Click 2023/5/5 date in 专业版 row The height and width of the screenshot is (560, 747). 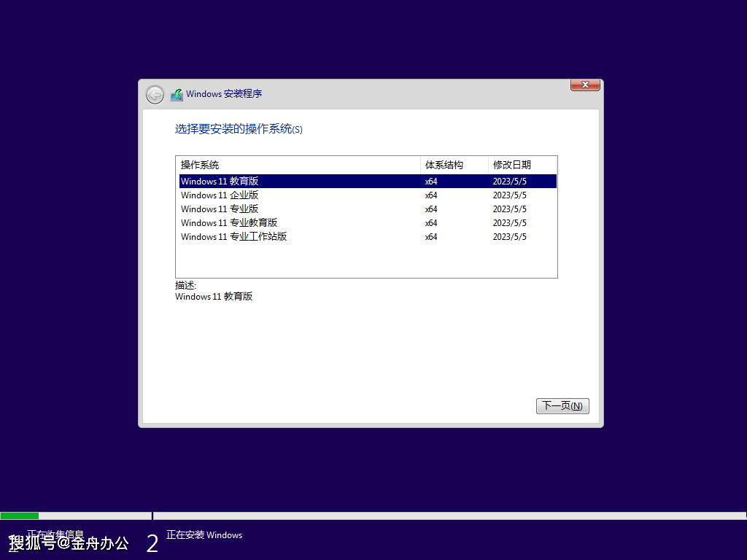510,209
